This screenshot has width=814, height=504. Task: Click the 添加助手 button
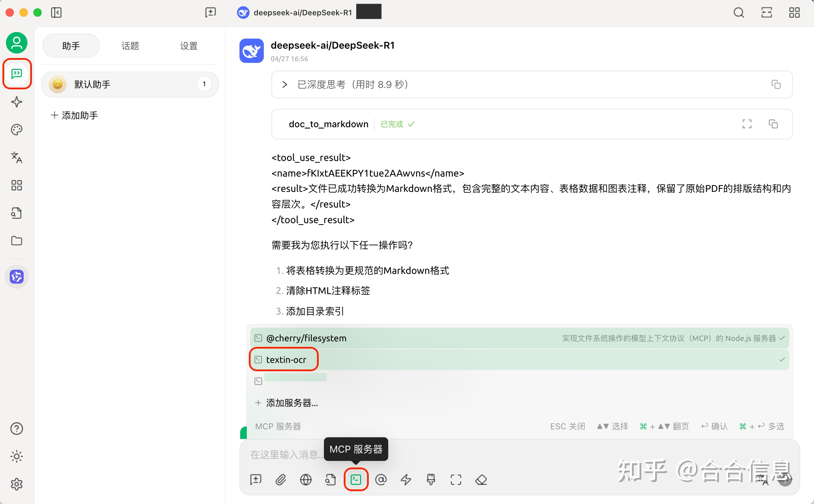coord(74,115)
